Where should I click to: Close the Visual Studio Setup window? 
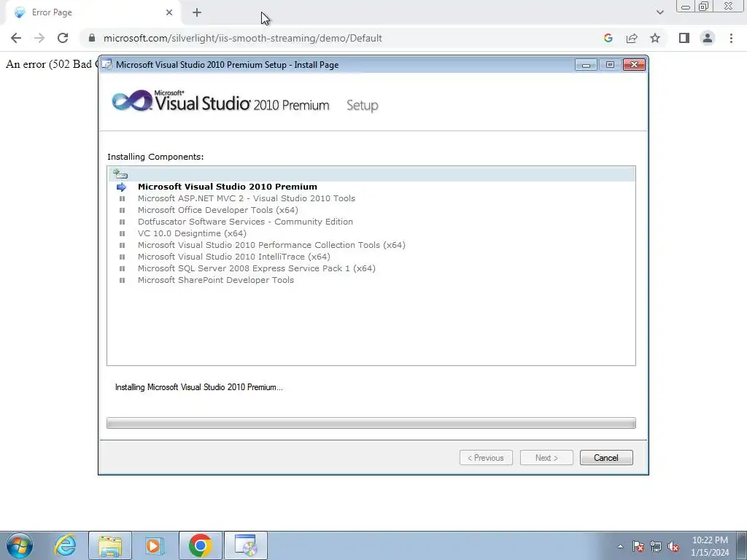coord(634,64)
